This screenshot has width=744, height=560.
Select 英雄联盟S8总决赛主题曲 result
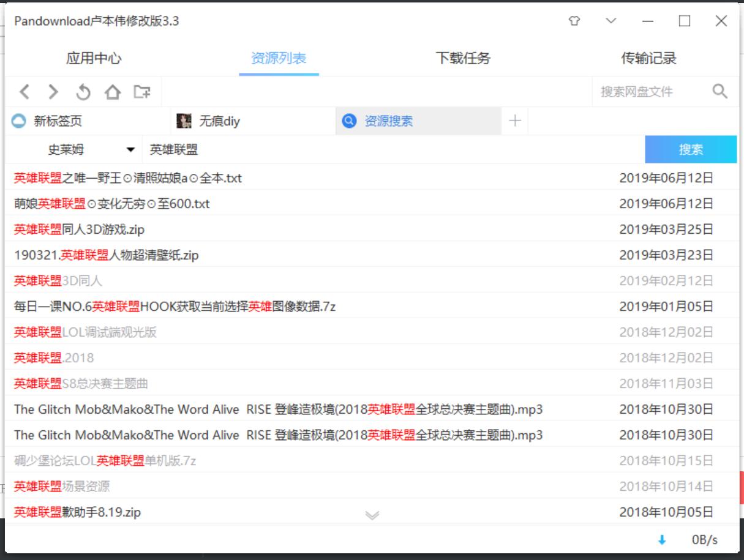point(371,384)
